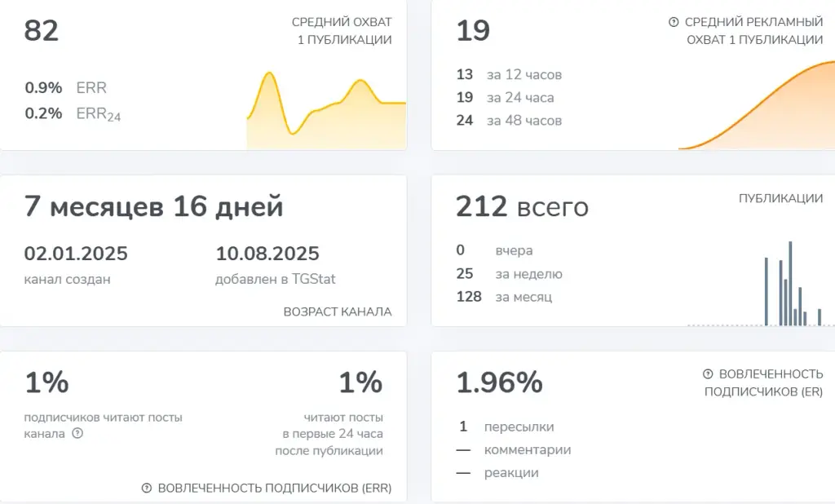This screenshot has width=835, height=504.
Task: Click the '7 месяцев 16 дней' channel age
Action: click(153, 206)
